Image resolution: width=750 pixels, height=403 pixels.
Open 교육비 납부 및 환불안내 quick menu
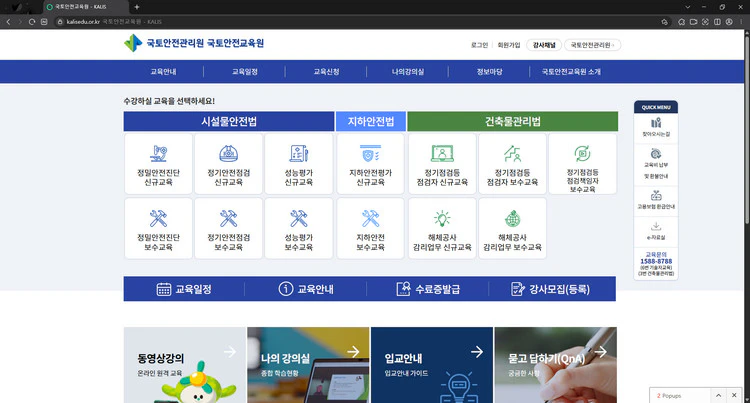pos(656,163)
